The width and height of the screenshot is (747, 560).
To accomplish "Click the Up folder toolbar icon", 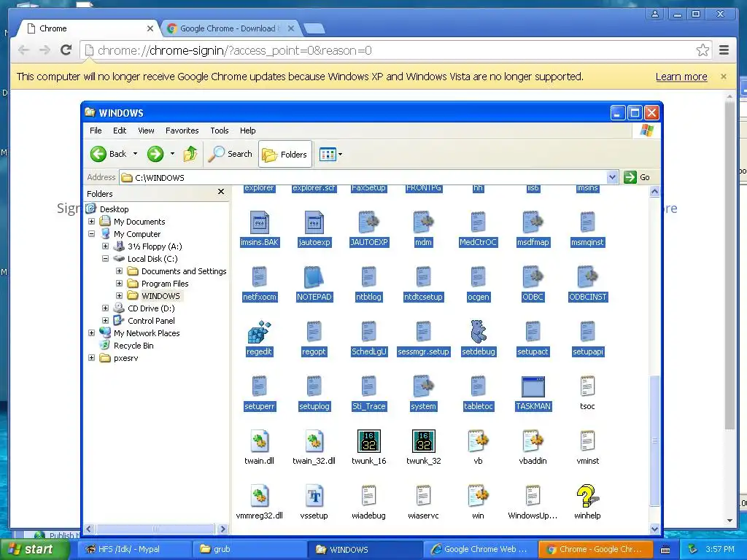I will [190, 154].
